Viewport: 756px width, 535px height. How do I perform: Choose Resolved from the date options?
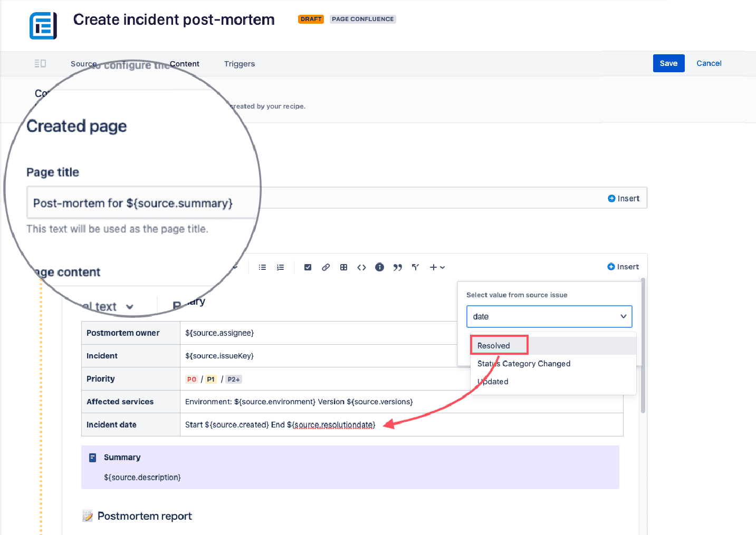[494, 346]
